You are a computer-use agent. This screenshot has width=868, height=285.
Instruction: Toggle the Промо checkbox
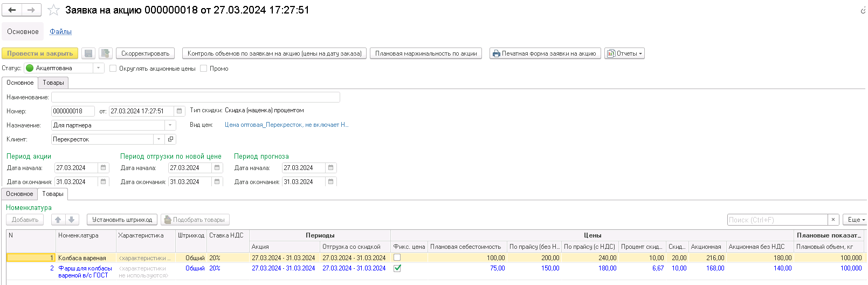pyautogui.click(x=203, y=69)
